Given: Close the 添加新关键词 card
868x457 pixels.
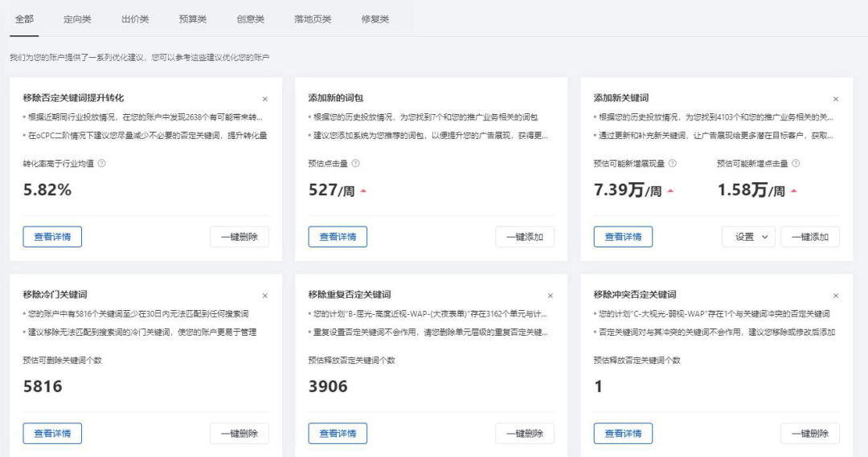Looking at the screenshot, I should click(x=836, y=99).
